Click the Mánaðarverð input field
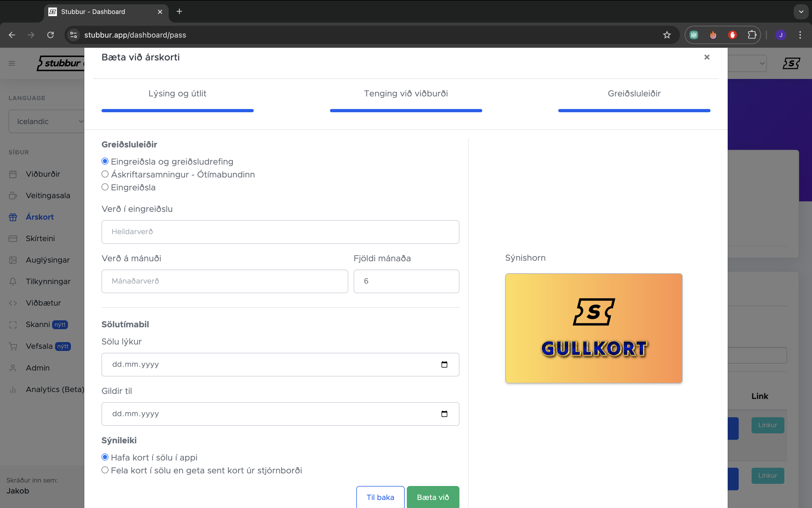 [225, 281]
